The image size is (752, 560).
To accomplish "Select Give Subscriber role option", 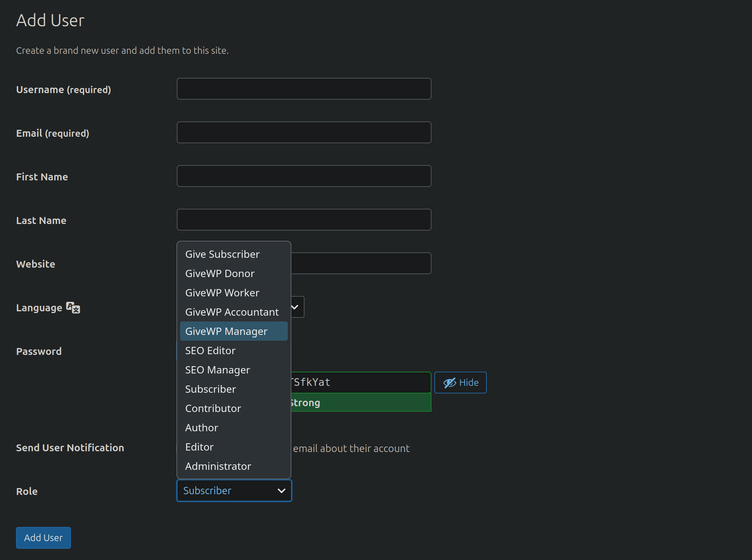I will [222, 254].
